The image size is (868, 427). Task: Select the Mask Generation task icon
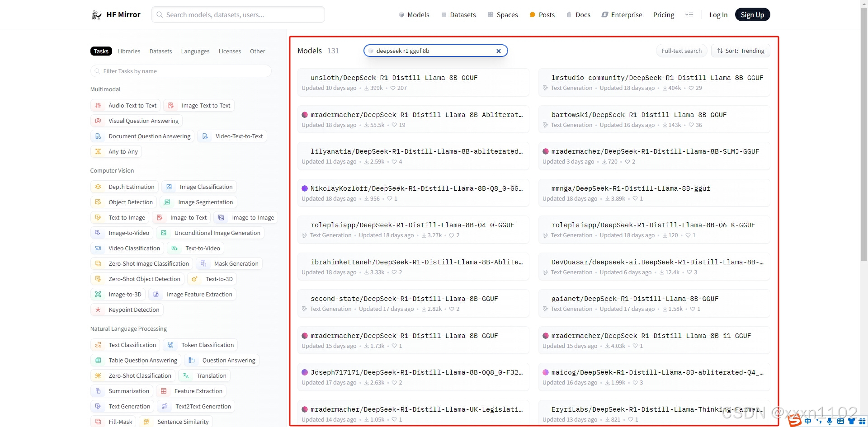pos(203,264)
